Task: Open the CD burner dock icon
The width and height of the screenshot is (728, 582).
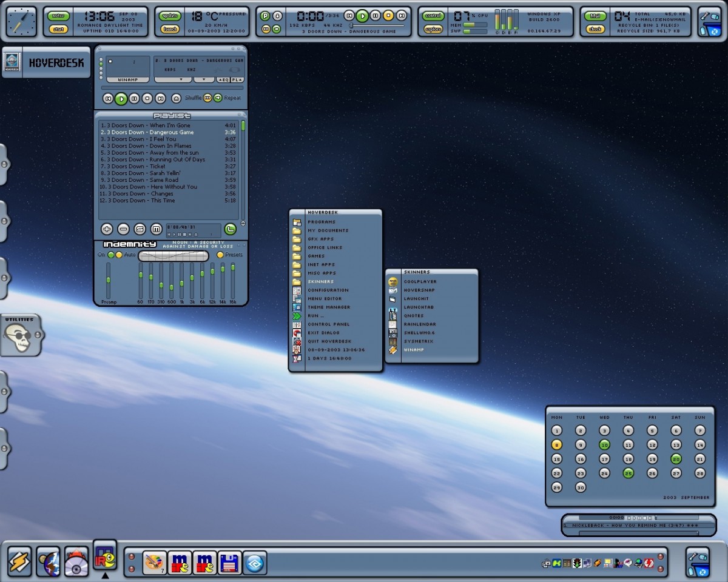Action: [76, 561]
